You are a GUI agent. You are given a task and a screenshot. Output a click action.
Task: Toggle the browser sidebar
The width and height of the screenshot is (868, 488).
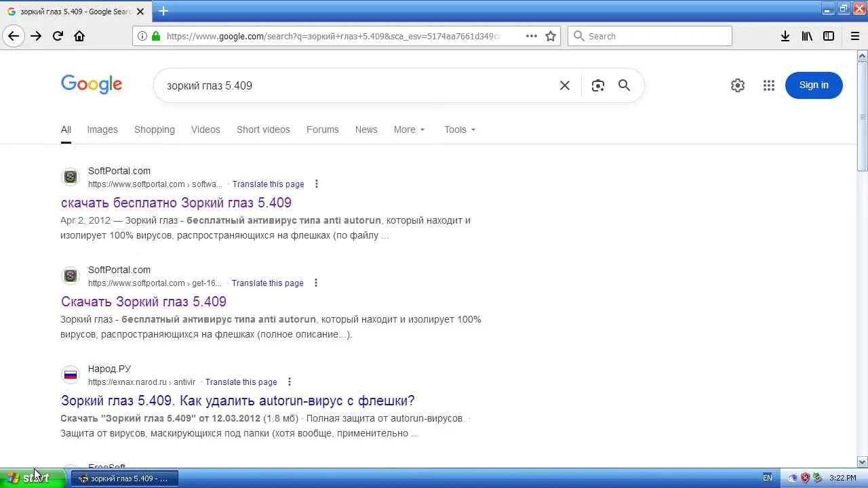click(829, 36)
